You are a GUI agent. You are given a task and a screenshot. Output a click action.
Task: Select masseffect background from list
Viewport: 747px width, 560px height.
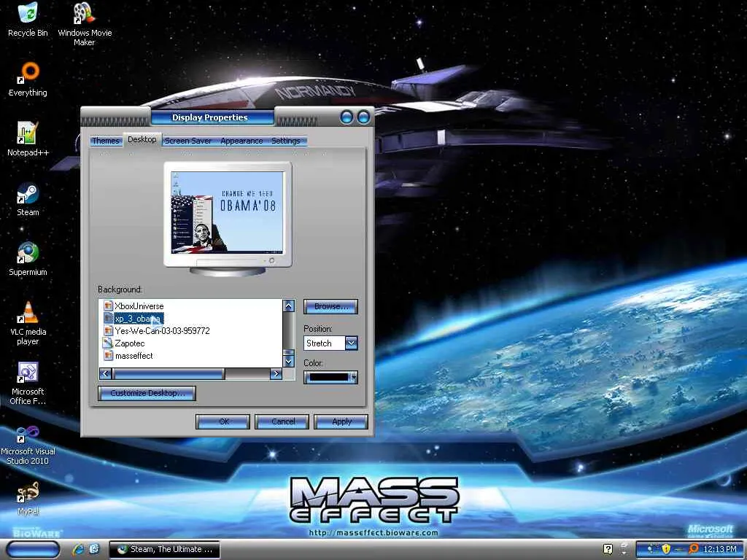[x=134, y=355]
